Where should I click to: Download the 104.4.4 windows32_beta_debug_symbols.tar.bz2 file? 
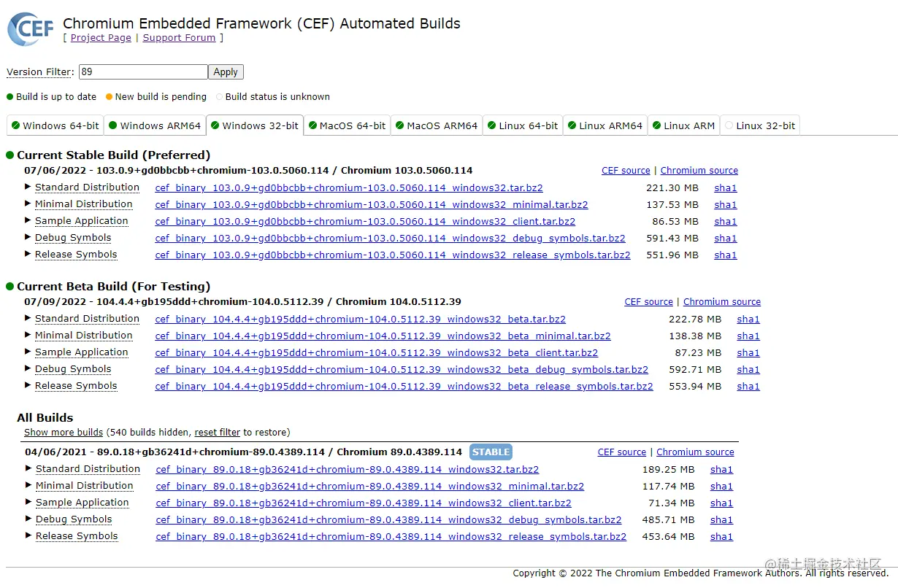402,370
